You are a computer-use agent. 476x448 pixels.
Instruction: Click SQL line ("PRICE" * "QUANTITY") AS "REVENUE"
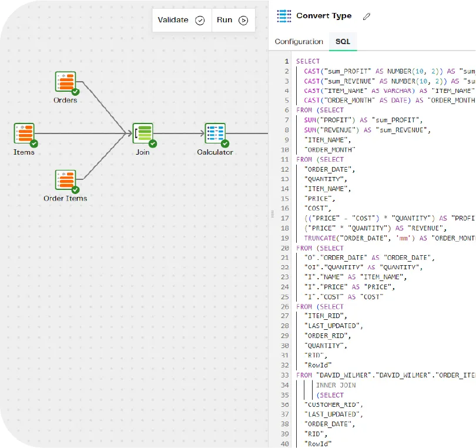coord(375,228)
